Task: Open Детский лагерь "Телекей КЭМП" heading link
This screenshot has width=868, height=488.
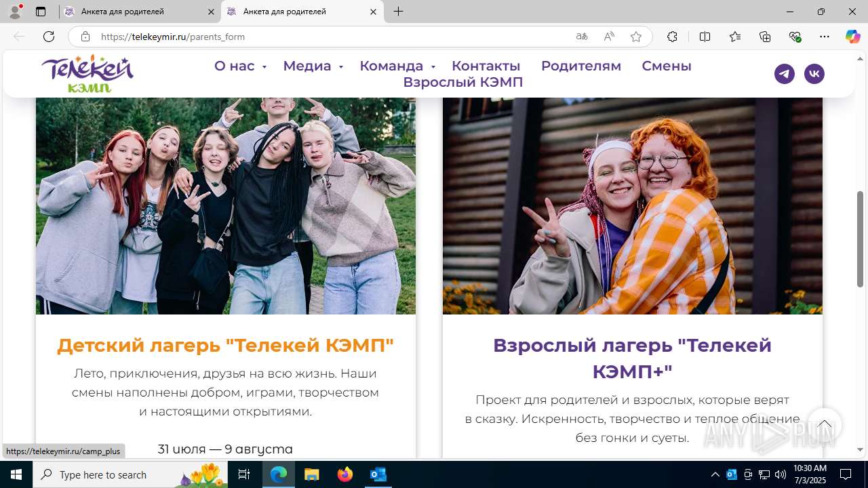Action: 225,345
